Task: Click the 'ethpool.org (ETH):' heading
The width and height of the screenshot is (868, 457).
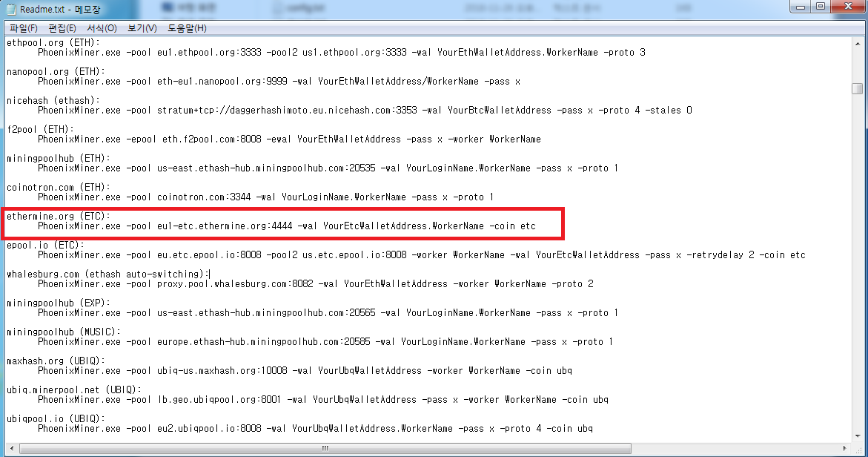Action: tap(53, 42)
